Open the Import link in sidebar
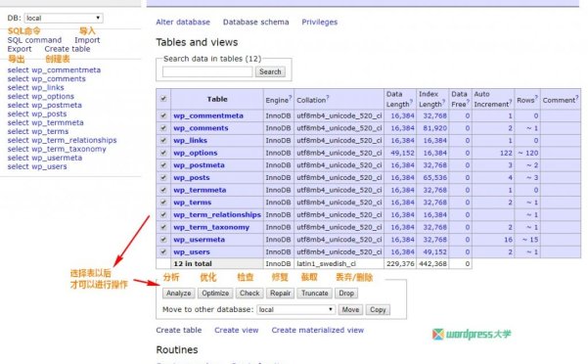The width and height of the screenshot is (588, 364). [x=87, y=40]
